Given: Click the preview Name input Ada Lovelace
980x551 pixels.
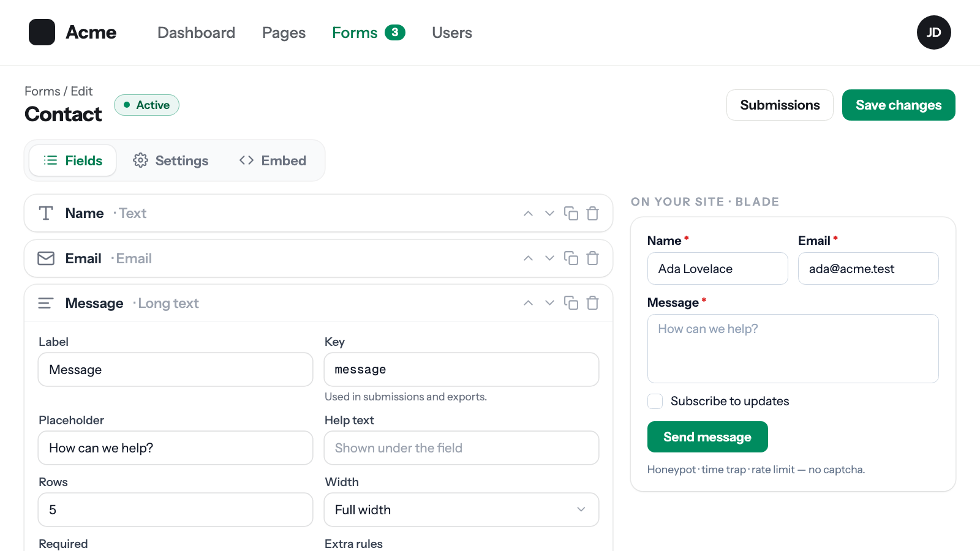Looking at the screenshot, I should pos(717,269).
